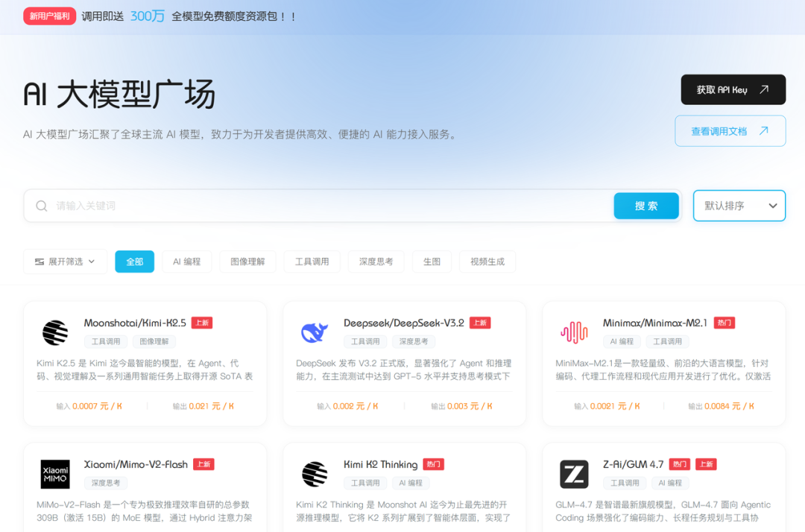Select the 全部 category tab
The width and height of the screenshot is (805, 532).
click(134, 262)
